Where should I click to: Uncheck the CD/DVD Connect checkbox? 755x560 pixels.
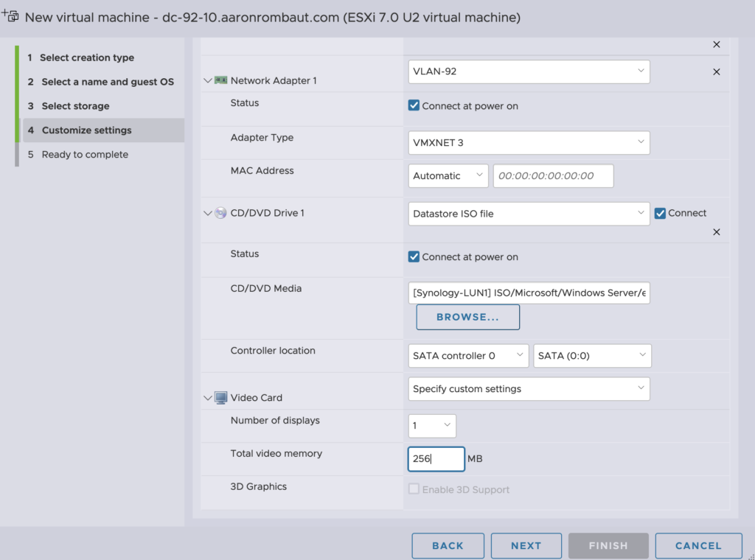click(660, 214)
